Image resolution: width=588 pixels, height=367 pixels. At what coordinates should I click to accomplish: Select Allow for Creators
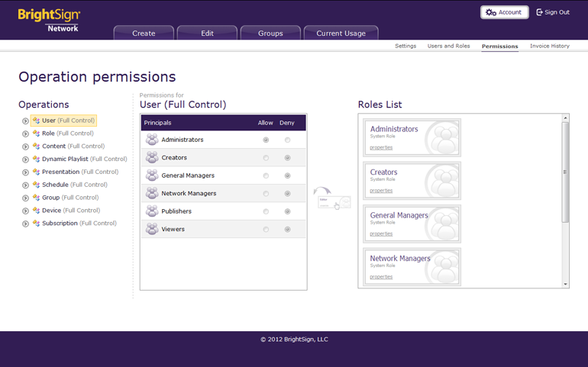pyautogui.click(x=266, y=158)
